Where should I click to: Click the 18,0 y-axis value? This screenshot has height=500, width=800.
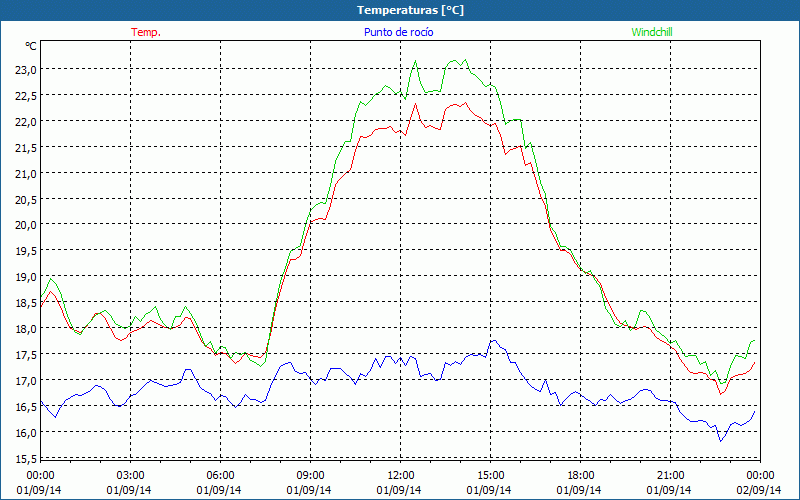tap(26, 329)
